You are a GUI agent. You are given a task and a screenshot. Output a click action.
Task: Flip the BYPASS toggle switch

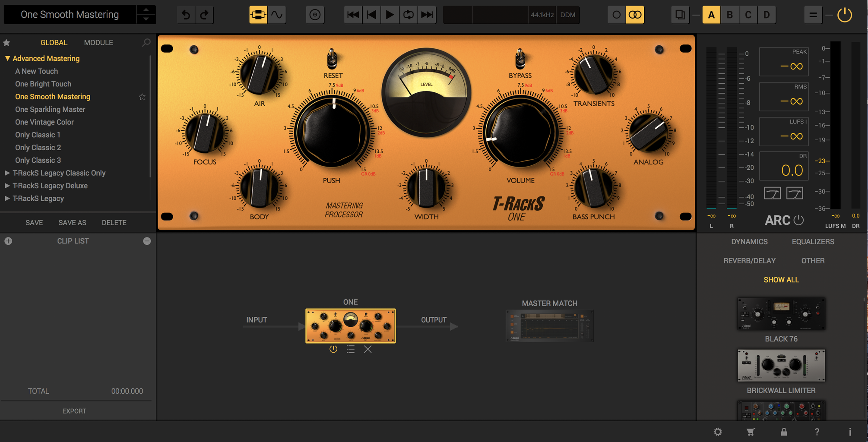click(520, 59)
